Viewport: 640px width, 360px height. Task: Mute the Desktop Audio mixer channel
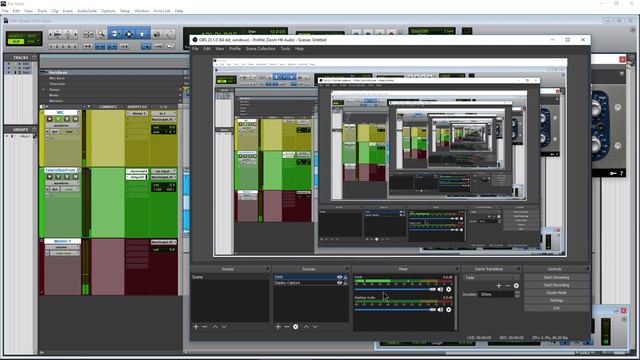(x=440, y=310)
